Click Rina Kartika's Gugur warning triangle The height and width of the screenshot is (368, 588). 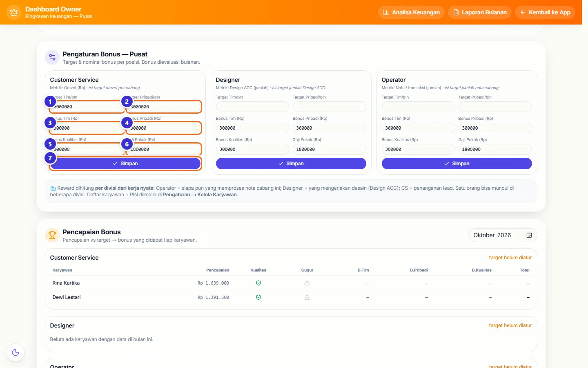click(307, 283)
